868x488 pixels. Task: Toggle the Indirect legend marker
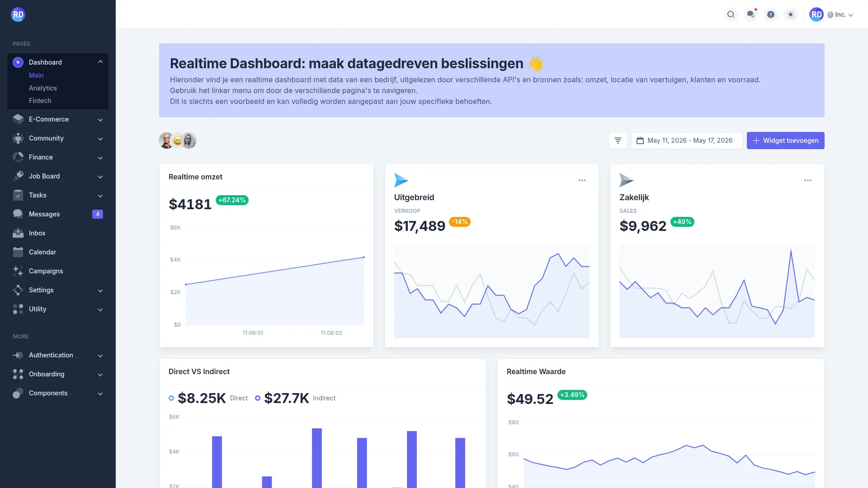258,398
